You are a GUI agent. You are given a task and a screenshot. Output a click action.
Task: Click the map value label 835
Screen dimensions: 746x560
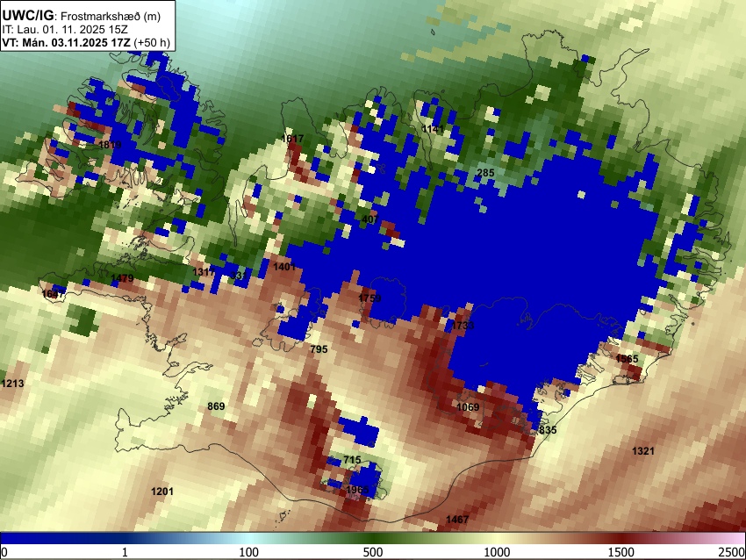click(548, 430)
